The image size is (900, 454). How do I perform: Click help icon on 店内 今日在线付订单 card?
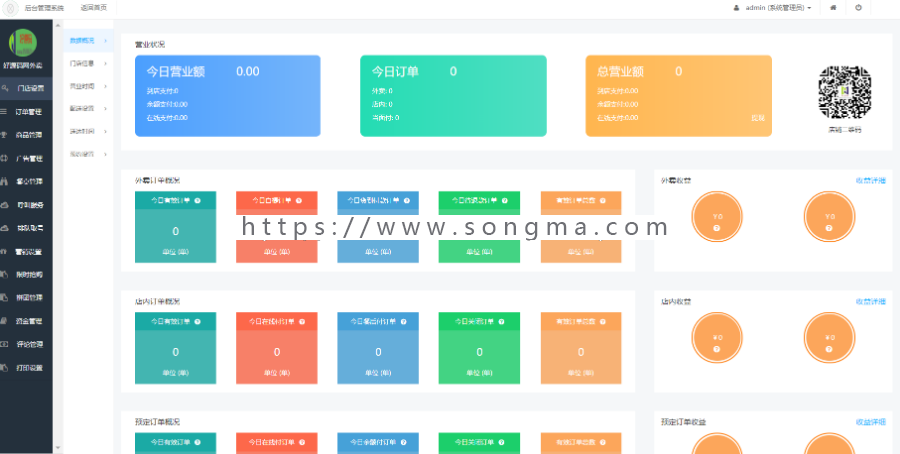tap(302, 322)
